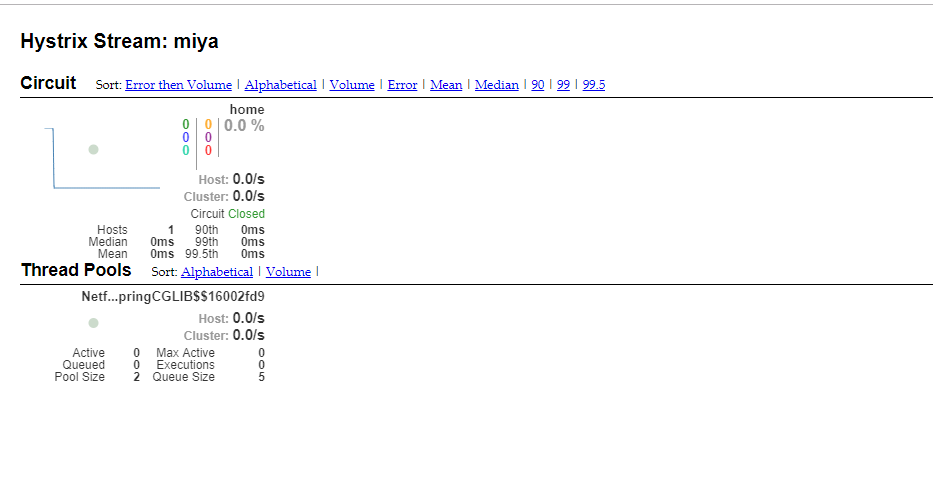Click the 90th percentile label
The height and width of the screenshot is (484, 933).
pyautogui.click(x=206, y=230)
